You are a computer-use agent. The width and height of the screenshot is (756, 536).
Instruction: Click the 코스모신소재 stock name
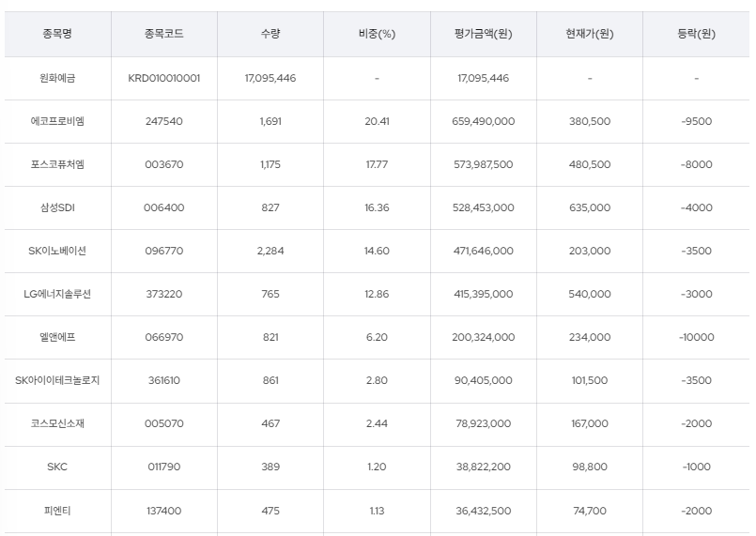click(57, 423)
